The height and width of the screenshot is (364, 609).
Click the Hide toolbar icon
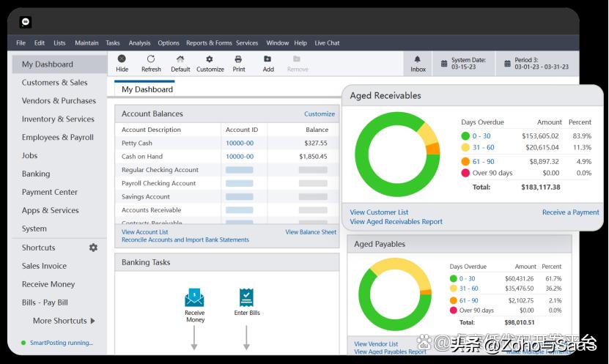(x=122, y=59)
